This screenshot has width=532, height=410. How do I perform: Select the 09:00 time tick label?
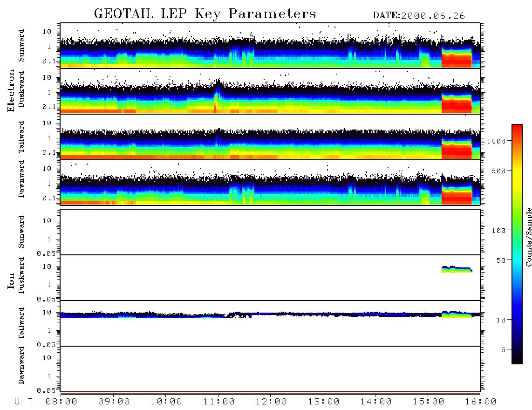(x=114, y=402)
